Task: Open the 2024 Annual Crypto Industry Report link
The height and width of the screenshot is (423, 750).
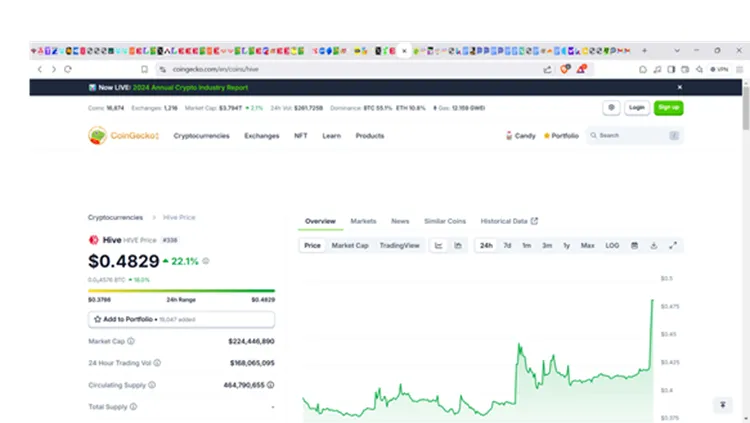Action: tap(190, 88)
